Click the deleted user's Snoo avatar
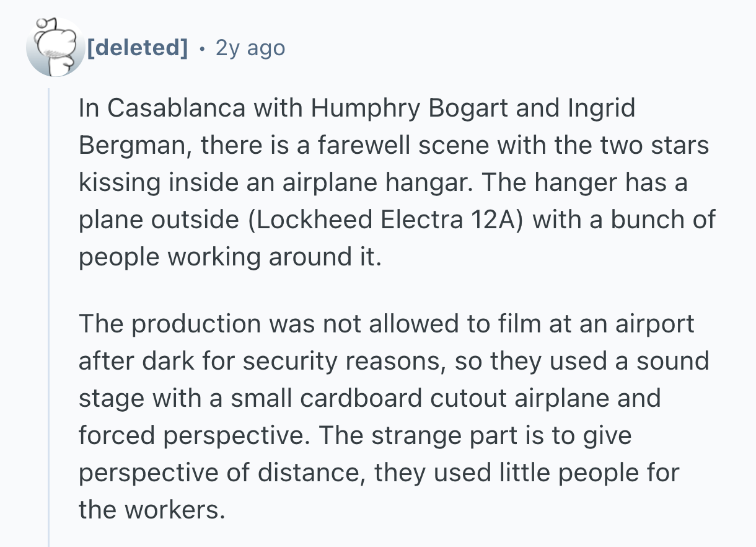Image resolution: width=756 pixels, height=547 pixels. tap(55, 48)
